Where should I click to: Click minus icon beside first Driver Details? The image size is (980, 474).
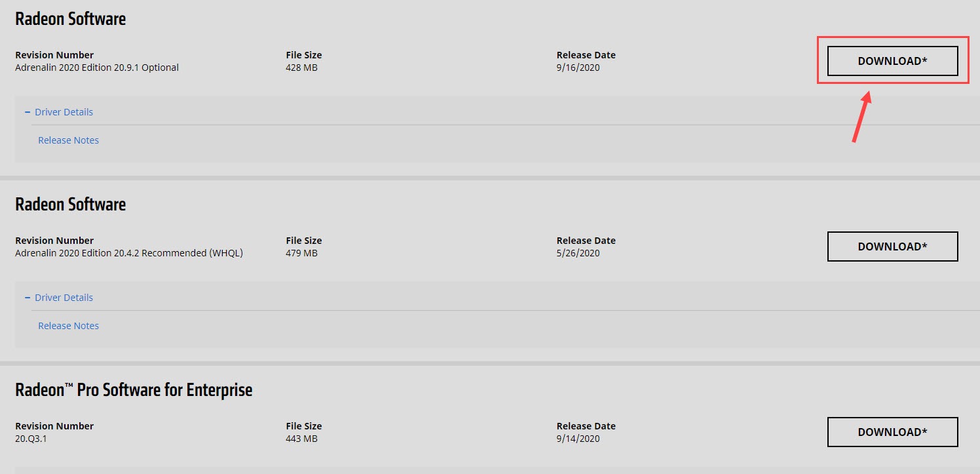coord(28,112)
